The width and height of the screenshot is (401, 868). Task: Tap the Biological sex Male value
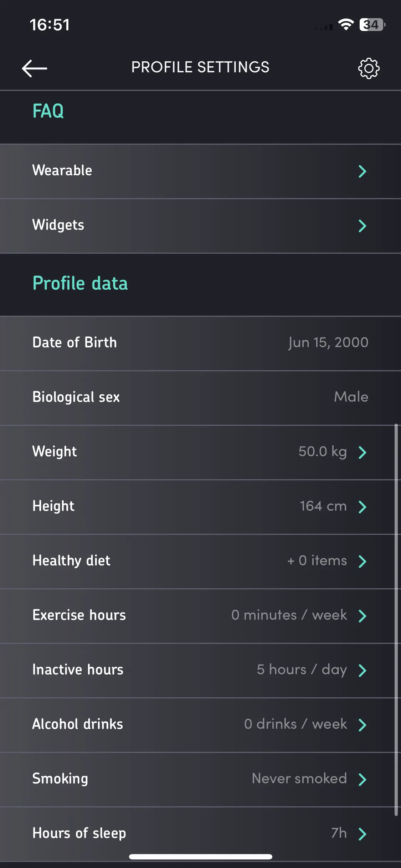[351, 397]
